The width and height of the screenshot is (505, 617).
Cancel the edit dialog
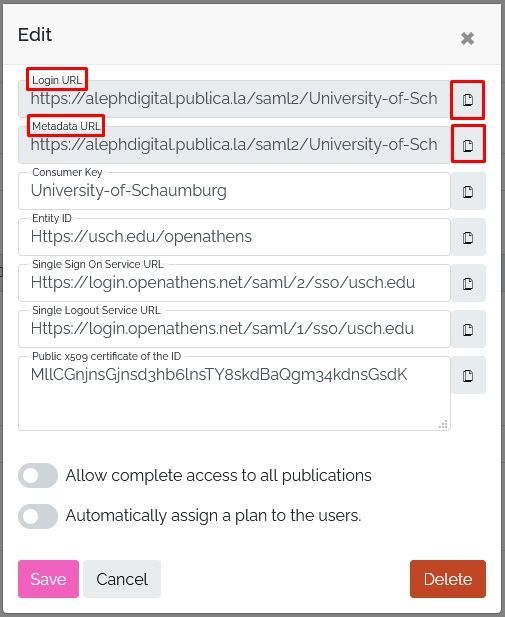tap(122, 579)
